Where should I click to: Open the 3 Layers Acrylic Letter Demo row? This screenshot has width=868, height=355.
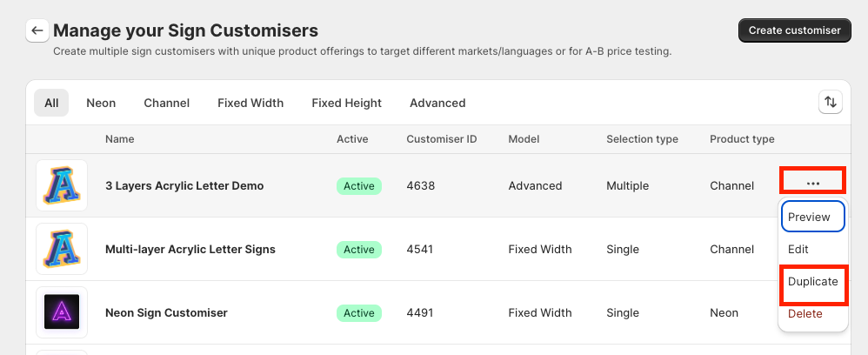[184, 185]
